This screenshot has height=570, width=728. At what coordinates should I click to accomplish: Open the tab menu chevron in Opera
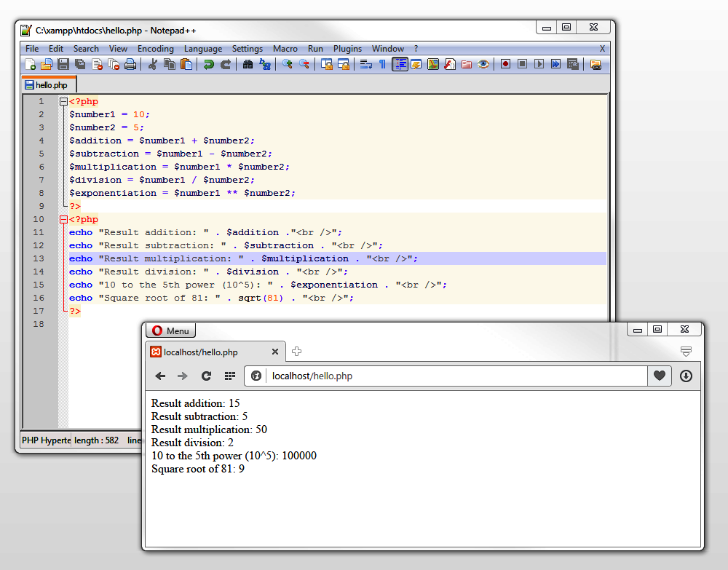686,351
